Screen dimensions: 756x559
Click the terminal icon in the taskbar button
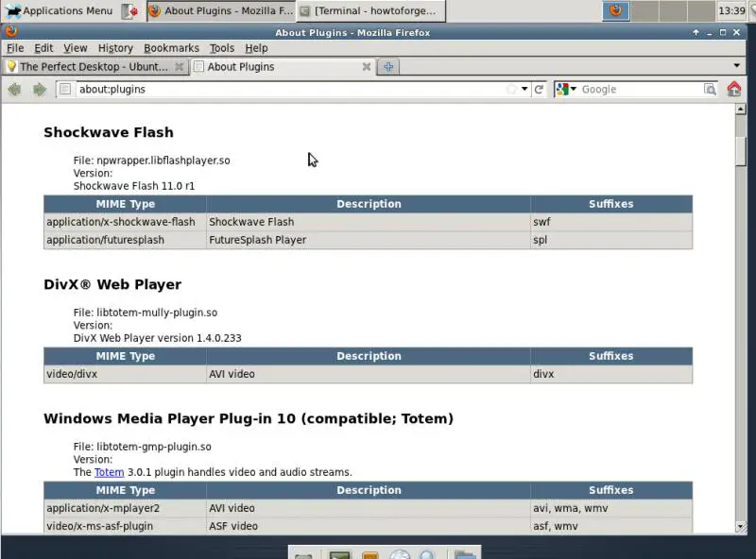click(304, 11)
